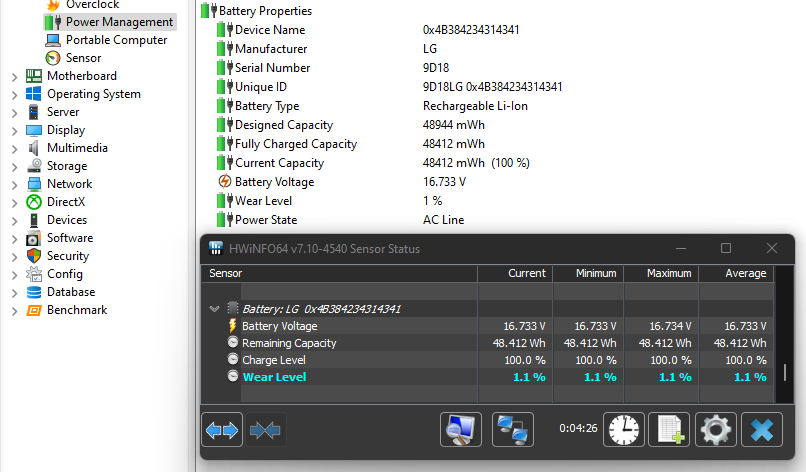Image resolution: width=806 pixels, height=472 pixels.
Task: Click the Operating System Windows icon
Action: (34, 94)
